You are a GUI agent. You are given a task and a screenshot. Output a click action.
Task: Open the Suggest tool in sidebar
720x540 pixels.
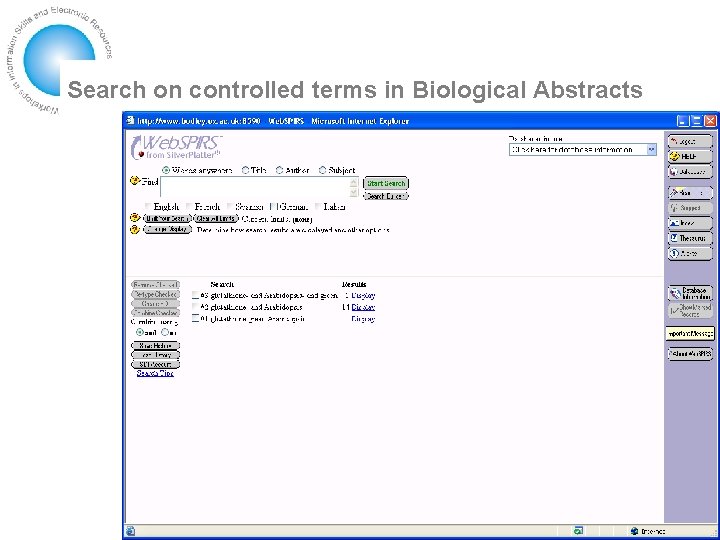[690, 208]
